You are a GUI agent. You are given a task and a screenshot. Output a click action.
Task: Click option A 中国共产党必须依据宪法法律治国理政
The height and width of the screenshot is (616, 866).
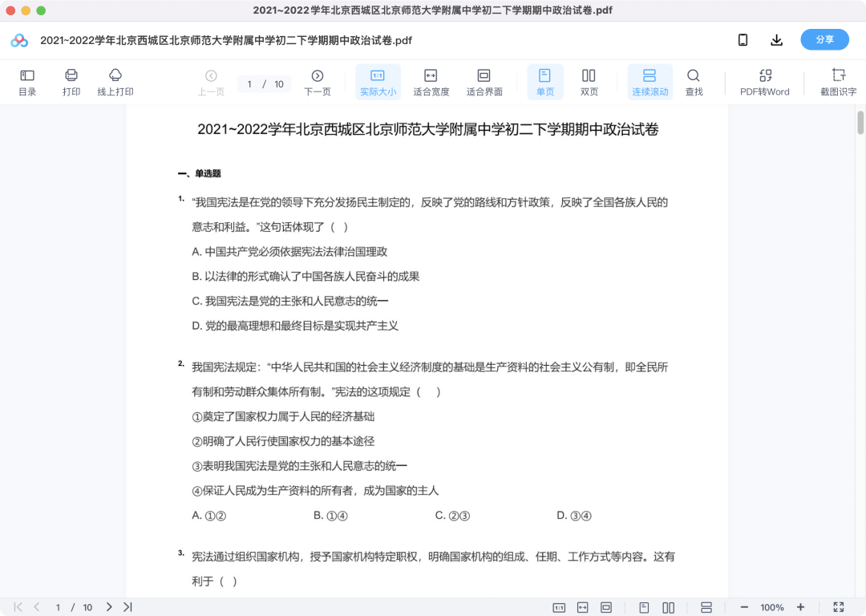pyautogui.click(x=289, y=252)
